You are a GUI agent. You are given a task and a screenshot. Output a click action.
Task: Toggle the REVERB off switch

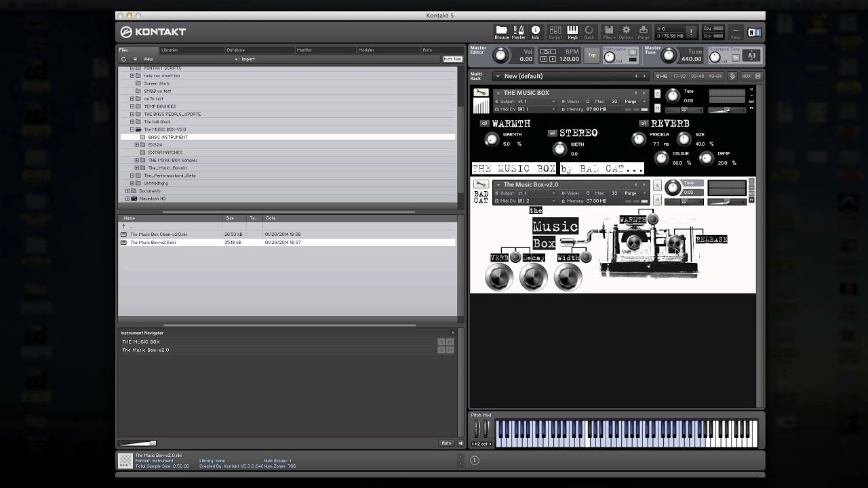tap(644, 123)
